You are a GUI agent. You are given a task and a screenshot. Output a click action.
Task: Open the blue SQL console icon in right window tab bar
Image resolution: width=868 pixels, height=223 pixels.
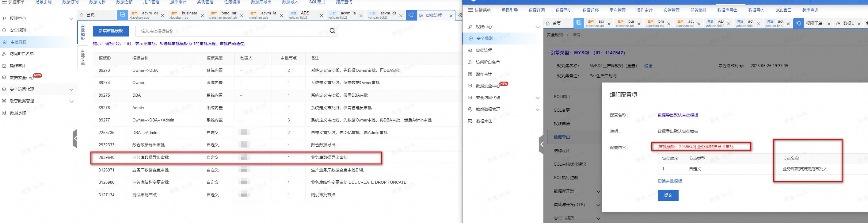point(579,23)
